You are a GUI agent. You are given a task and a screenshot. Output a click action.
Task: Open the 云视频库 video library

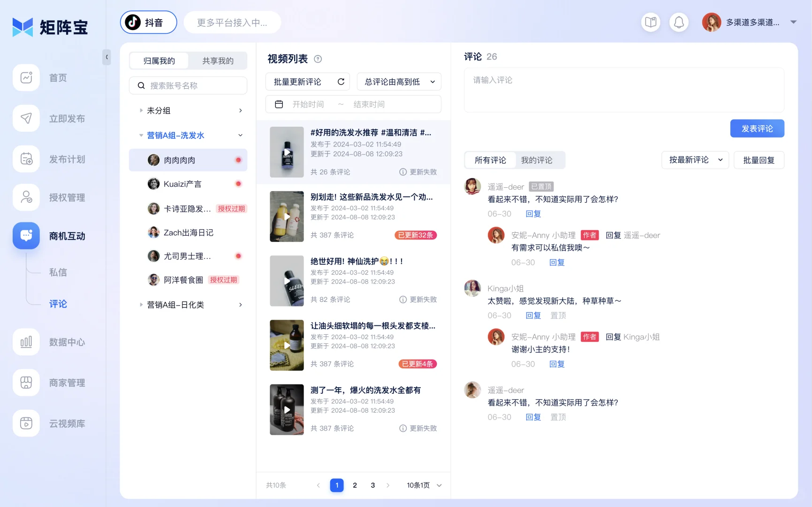(x=66, y=423)
